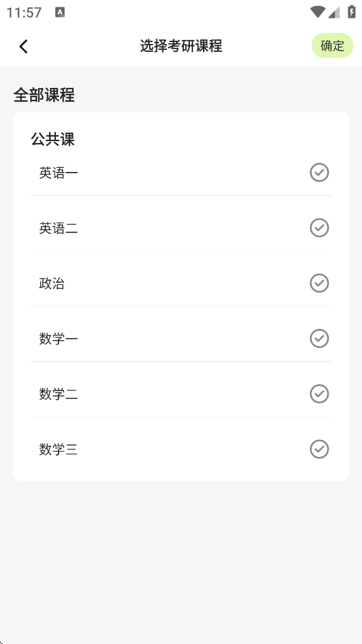This screenshot has width=362, height=644.
Task: Tap the battery charging status icon
Action: tap(351, 12)
